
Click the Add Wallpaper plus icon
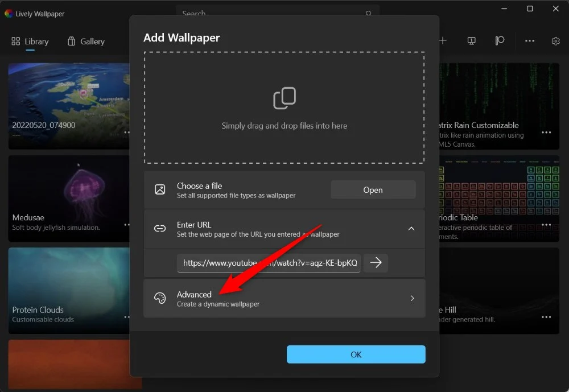click(443, 41)
